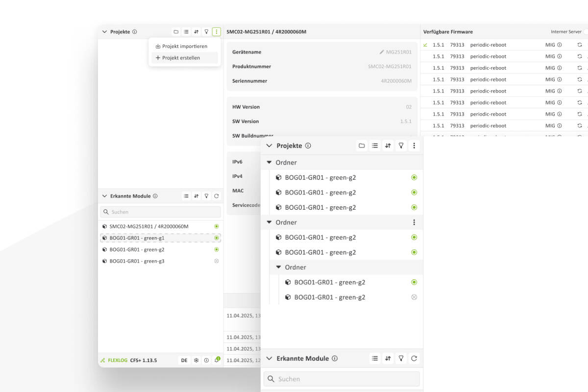
Task: Click the info icon beside MIG in the top firmware row
Action: [560, 45]
